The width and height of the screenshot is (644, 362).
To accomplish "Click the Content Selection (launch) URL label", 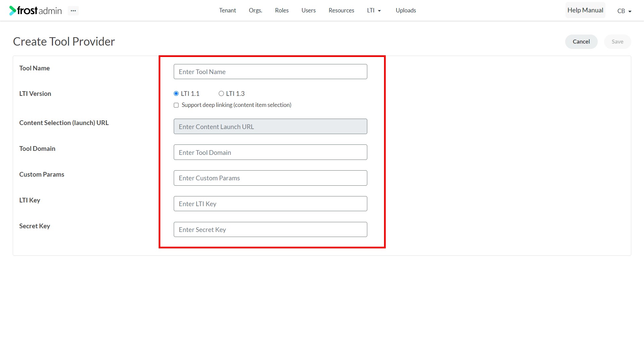I will [x=64, y=123].
